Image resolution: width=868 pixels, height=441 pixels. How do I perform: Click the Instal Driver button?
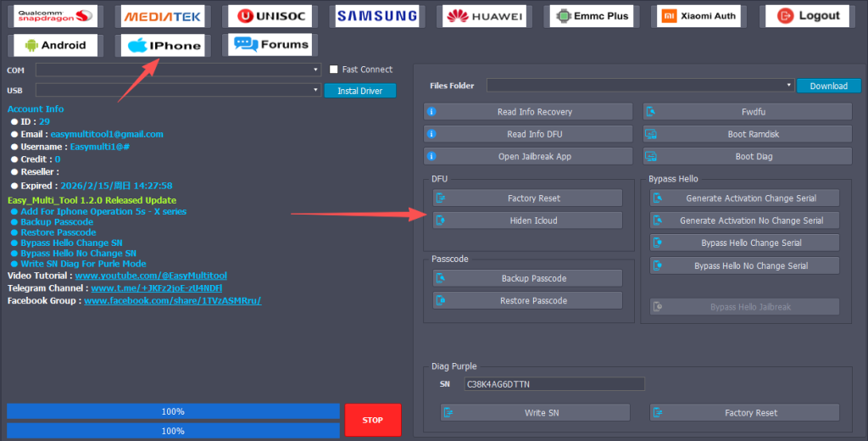(359, 91)
